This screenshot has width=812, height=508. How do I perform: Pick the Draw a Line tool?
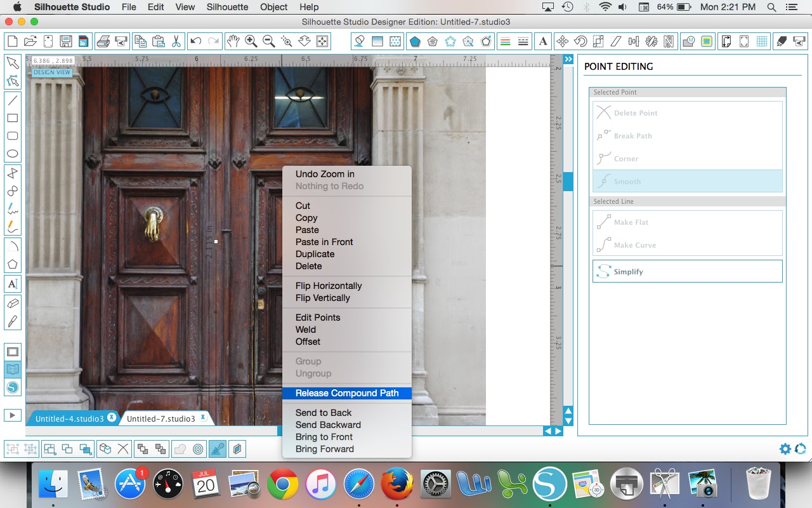coord(12,100)
